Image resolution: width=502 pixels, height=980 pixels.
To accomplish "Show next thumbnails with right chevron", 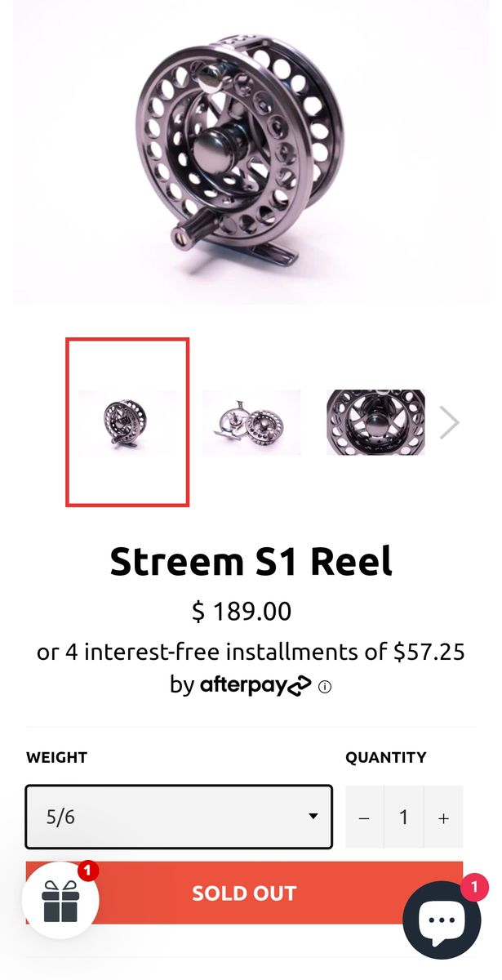I will point(449,422).
